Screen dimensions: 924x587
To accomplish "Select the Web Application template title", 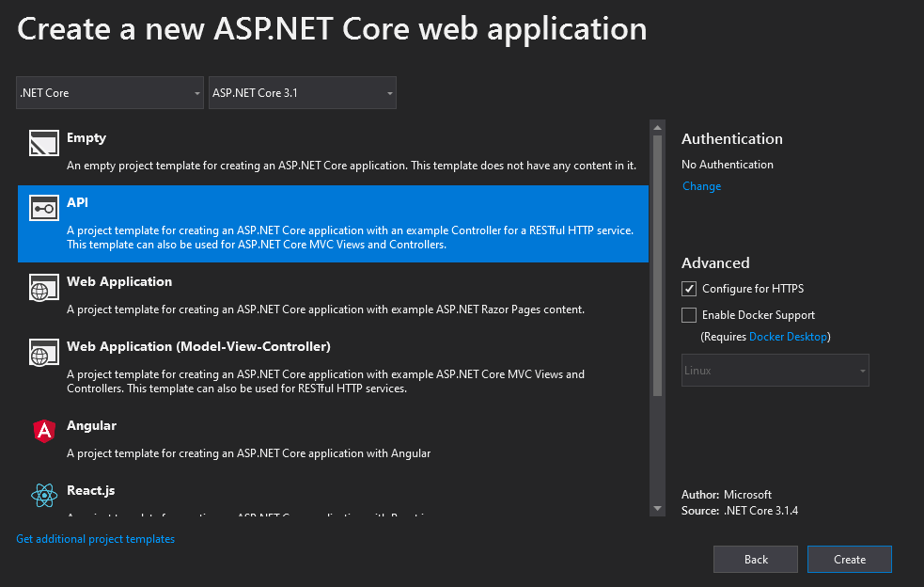I will coord(119,282).
